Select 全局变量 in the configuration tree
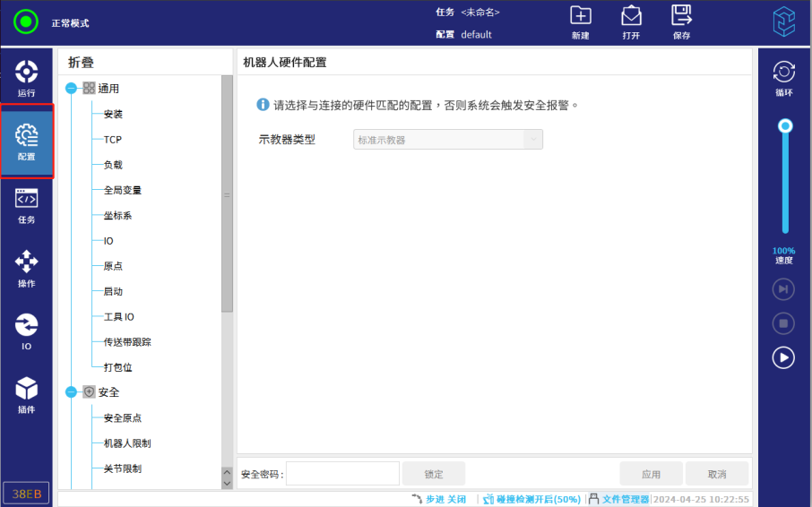The height and width of the screenshot is (507, 812). pos(122,190)
